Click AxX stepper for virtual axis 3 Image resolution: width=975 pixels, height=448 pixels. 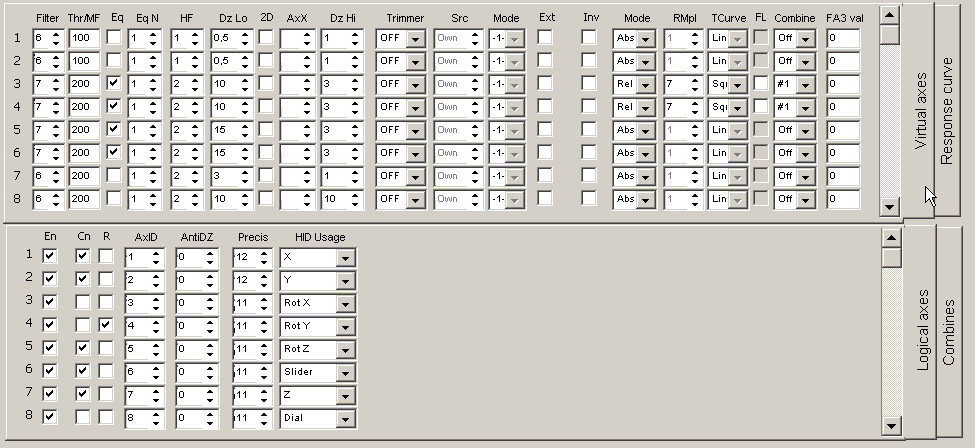(307, 85)
